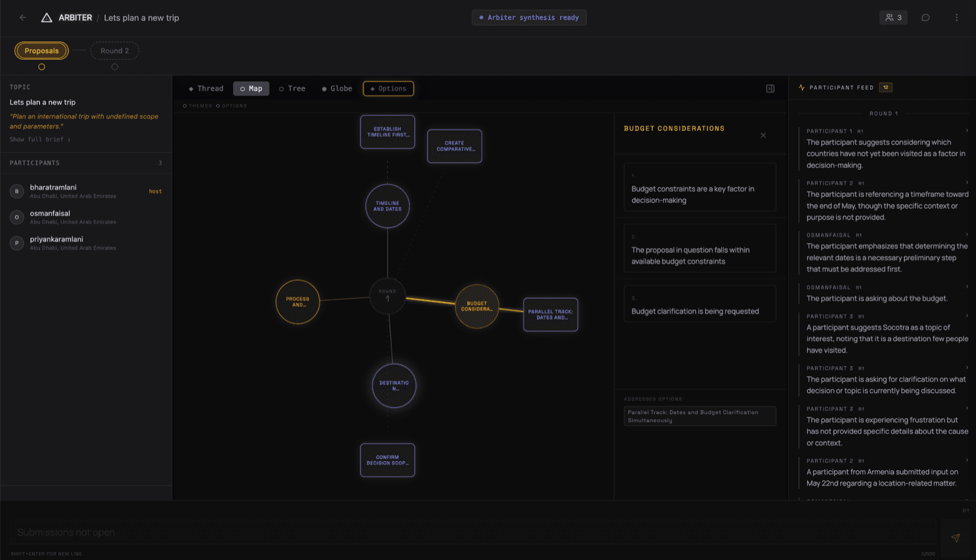Click ARBITER breadcrumb title
This screenshot has width=976, height=560.
click(x=75, y=18)
